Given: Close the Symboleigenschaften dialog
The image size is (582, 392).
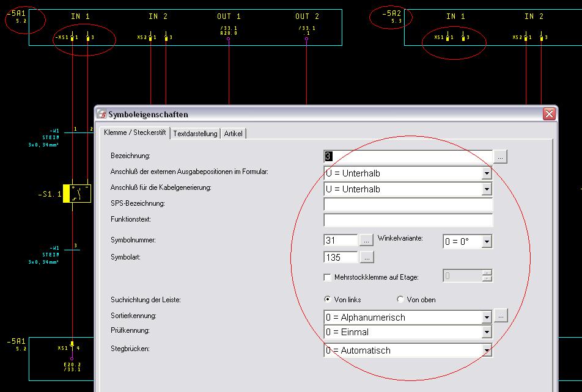Looking at the screenshot, I should pos(549,114).
